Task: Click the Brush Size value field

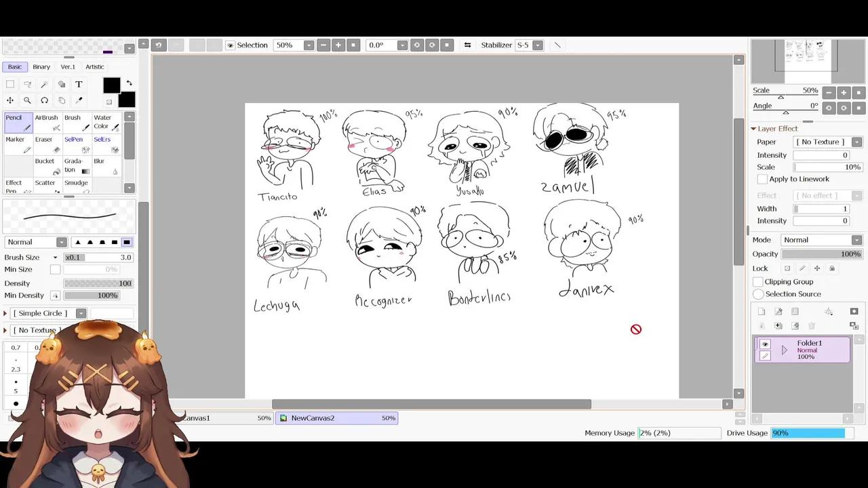Action: point(98,258)
